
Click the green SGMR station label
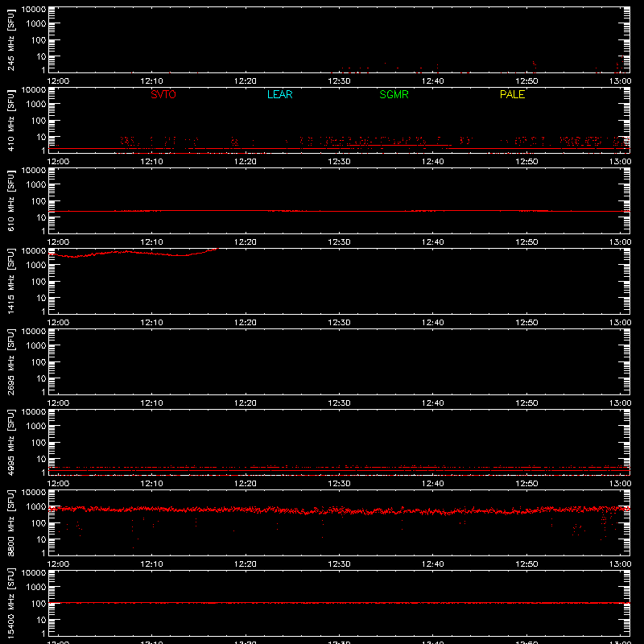tap(394, 94)
